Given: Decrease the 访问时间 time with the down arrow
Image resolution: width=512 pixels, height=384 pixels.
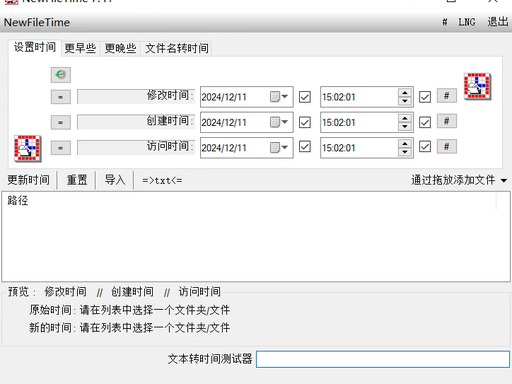Looking at the screenshot, I should 405,152.
